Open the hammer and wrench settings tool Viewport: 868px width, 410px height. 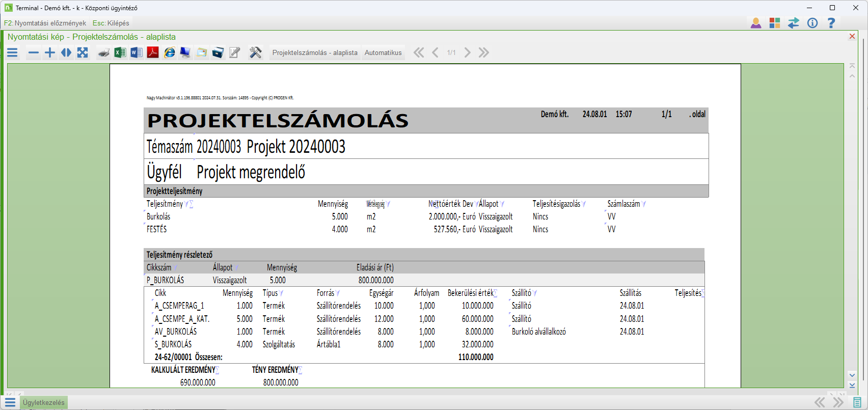pyautogui.click(x=255, y=52)
